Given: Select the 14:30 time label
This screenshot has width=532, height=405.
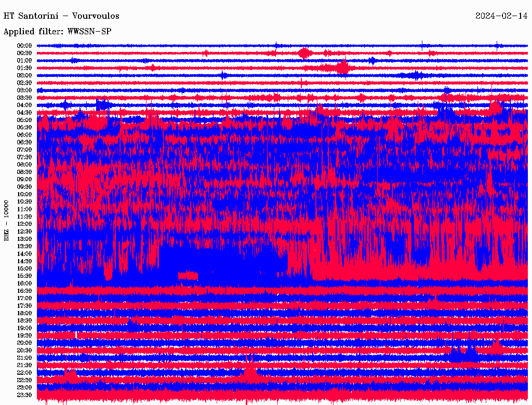Looking at the screenshot, I should [24, 262].
